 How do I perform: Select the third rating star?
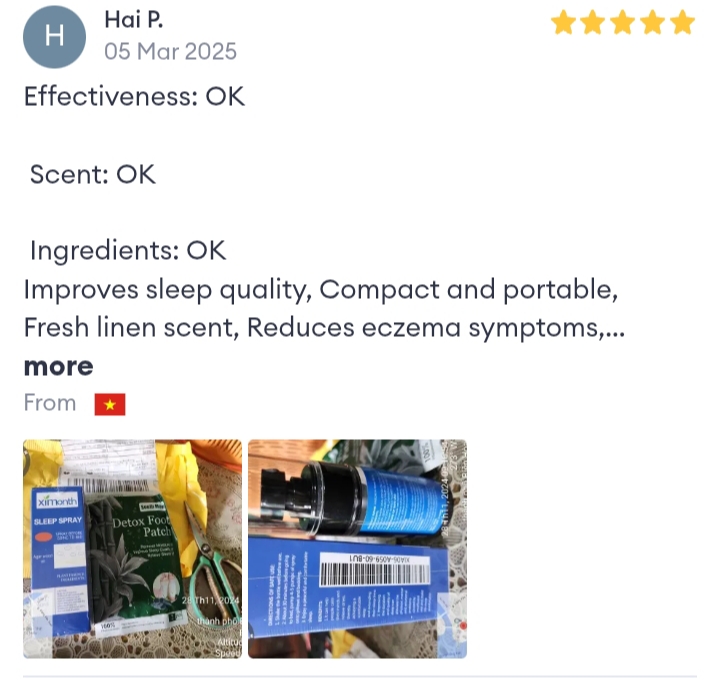(623, 23)
